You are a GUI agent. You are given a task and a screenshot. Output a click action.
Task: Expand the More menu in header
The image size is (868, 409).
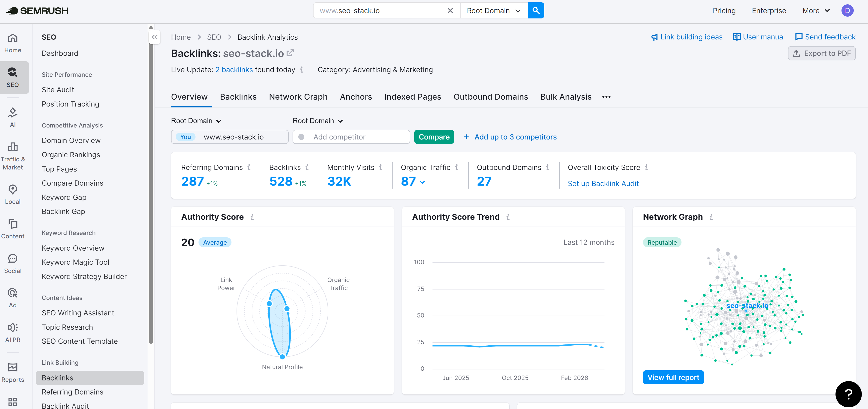click(816, 10)
